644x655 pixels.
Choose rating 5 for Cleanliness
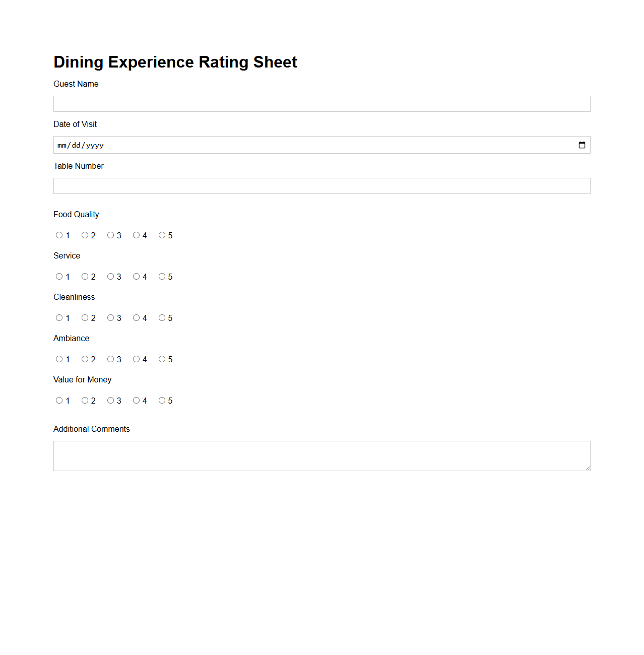[162, 317]
